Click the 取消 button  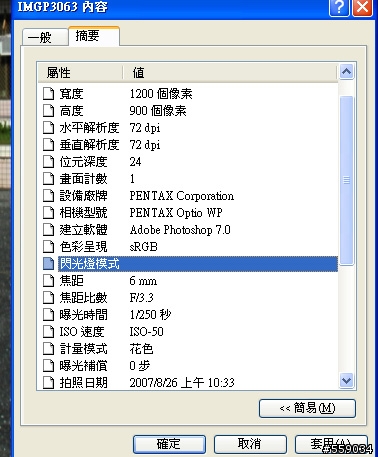pos(250,444)
